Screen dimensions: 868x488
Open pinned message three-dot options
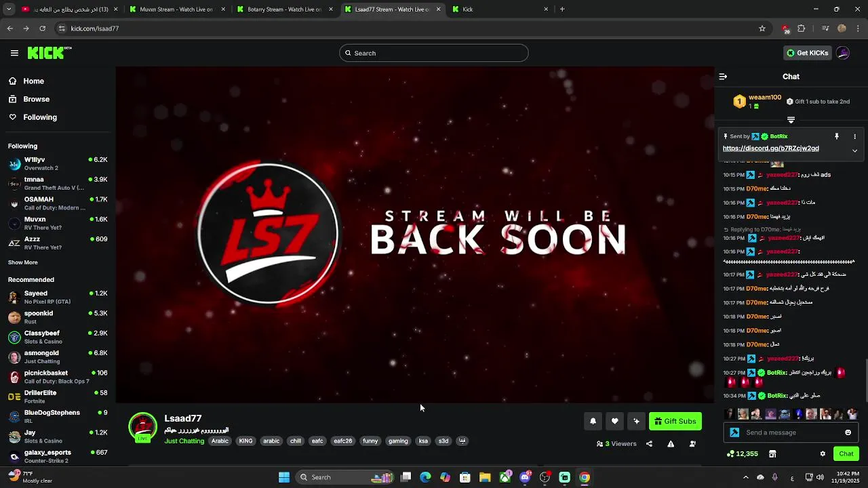point(854,136)
